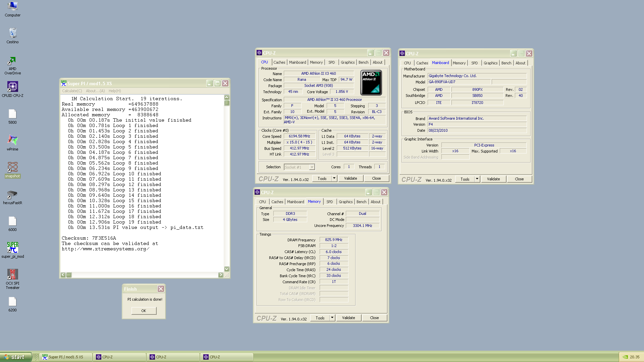Image resolution: width=644 pixels, height=362 pixels.
Task: Click Super PI vertical scrollbar up arrow
Action: pos(227,98)
